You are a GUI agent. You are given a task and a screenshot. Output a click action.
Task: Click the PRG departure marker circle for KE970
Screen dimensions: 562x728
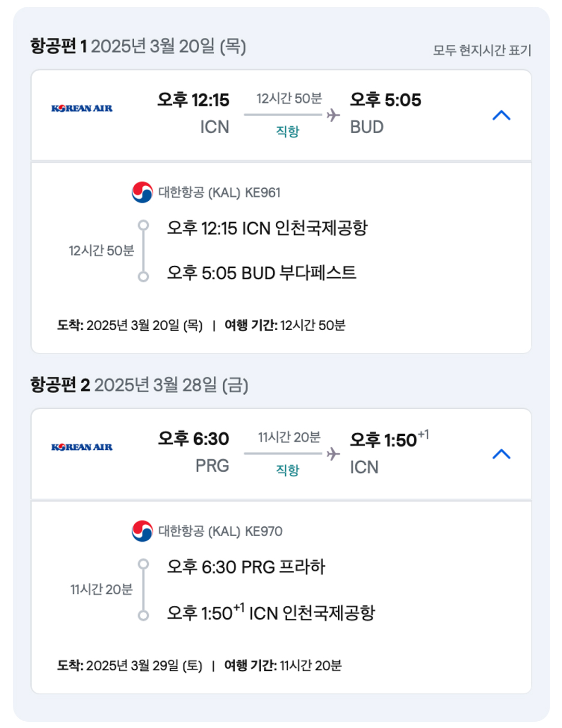(x=143, y=564)
